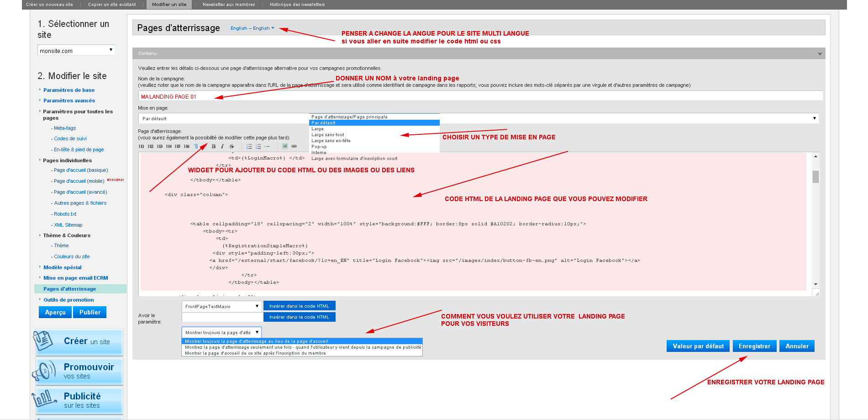Image resolution: width=868 pixels, height=420 pixels.
Task: Apply H2 heading format
Action: (150, 146)
